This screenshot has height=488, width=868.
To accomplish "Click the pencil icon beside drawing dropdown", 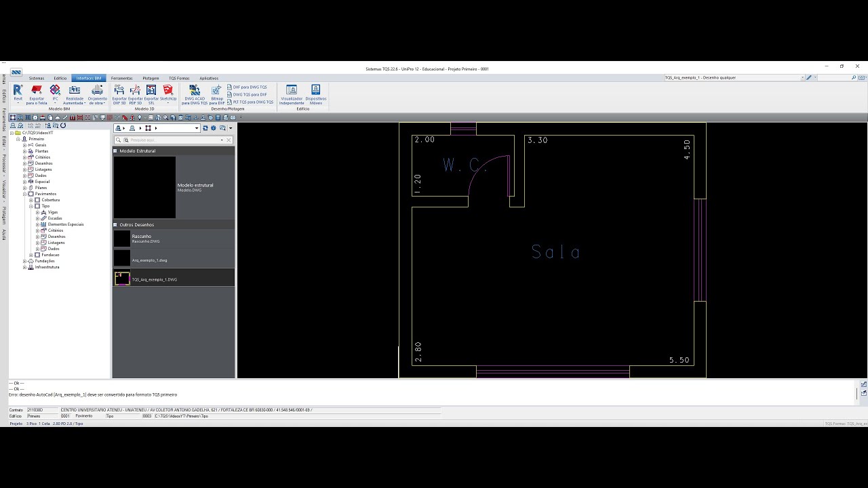I will click(x=809, y=78).
